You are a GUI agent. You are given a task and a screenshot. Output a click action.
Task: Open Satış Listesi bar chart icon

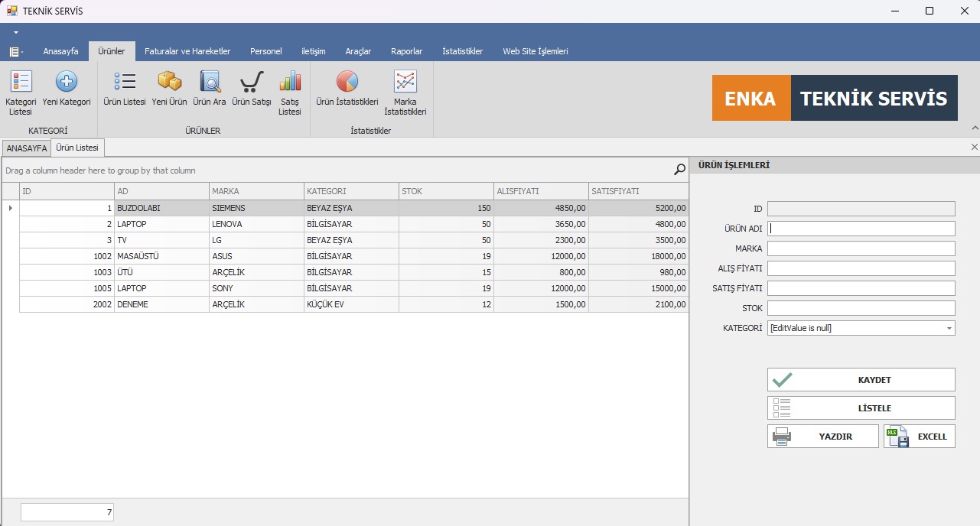290,83
